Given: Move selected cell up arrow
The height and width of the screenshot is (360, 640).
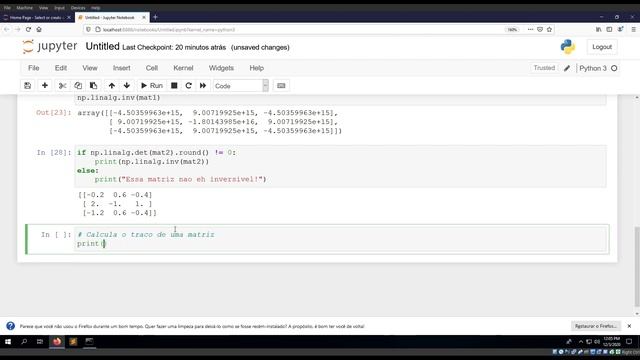Looking at the screenshot, I should click(111, 86).
